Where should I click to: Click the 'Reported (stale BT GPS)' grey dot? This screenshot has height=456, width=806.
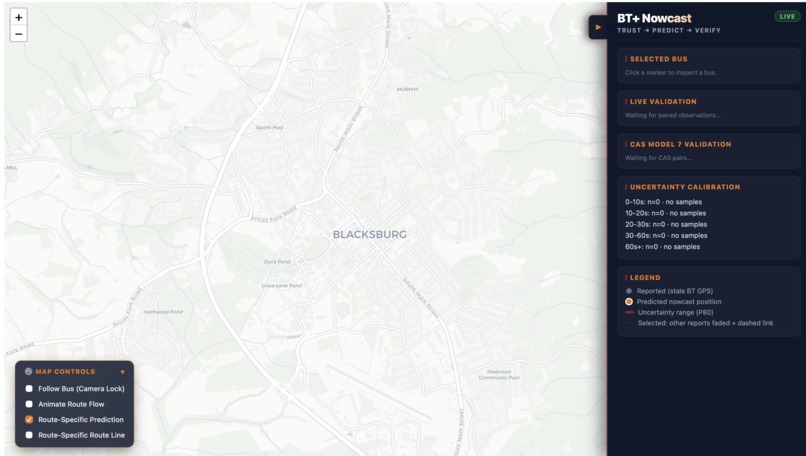coord(629,291)
